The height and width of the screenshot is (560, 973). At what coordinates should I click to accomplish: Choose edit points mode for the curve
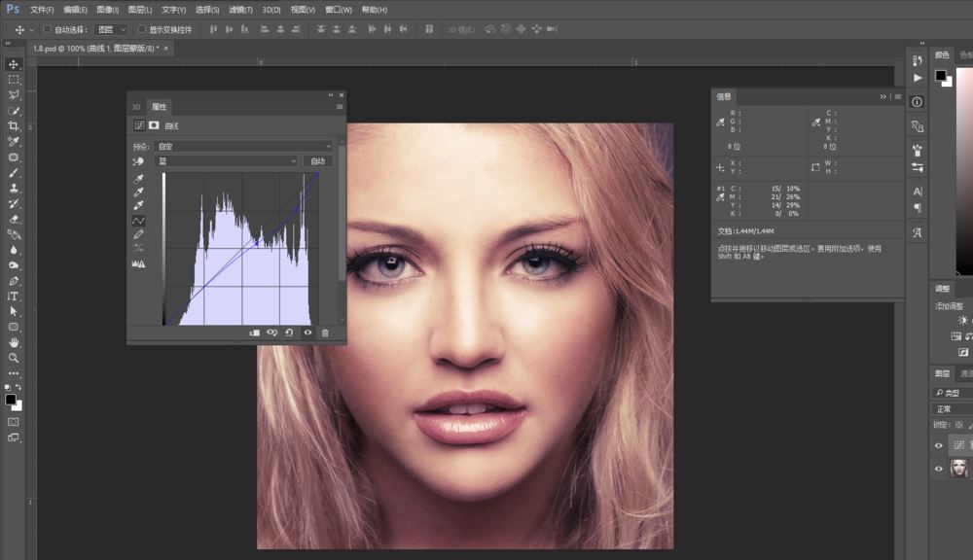pyautogui.click(x=138, y=221)
